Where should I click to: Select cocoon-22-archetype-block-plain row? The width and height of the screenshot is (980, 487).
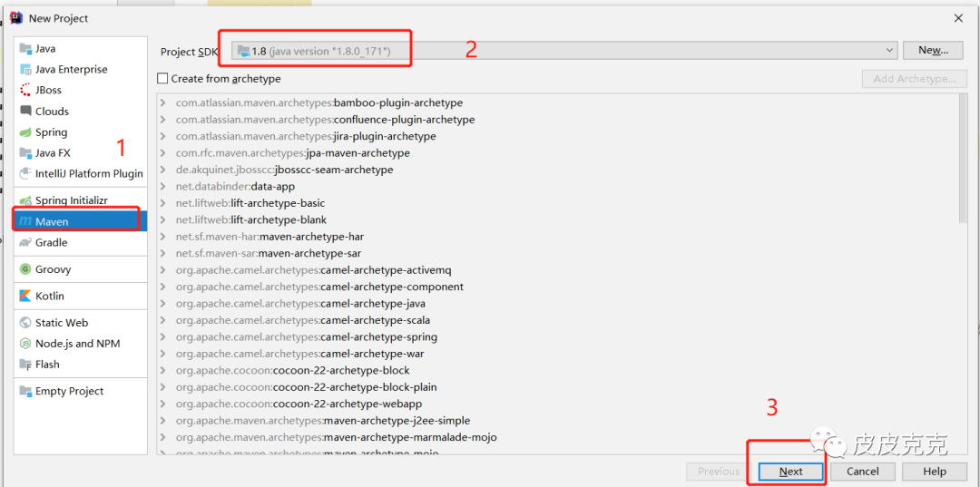556,387
